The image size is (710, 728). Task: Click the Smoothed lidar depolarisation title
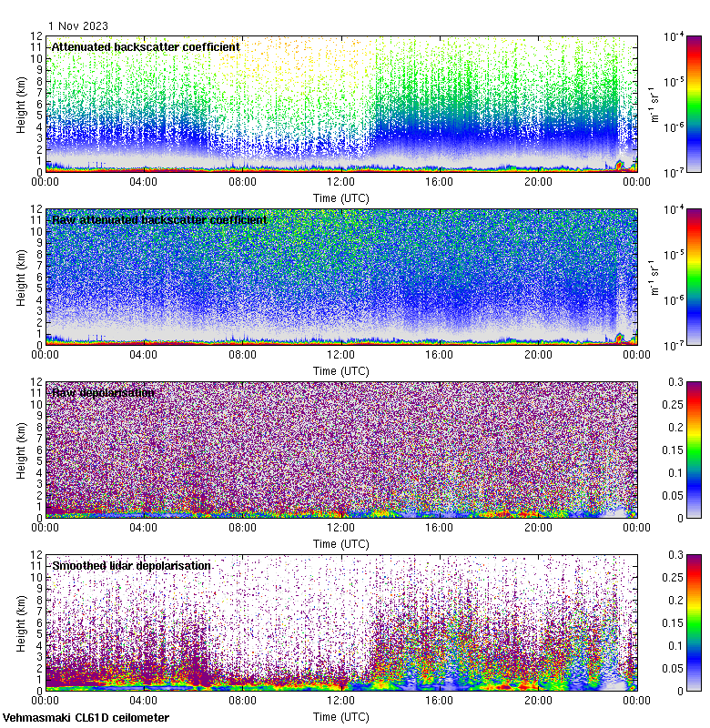(131, 565)
